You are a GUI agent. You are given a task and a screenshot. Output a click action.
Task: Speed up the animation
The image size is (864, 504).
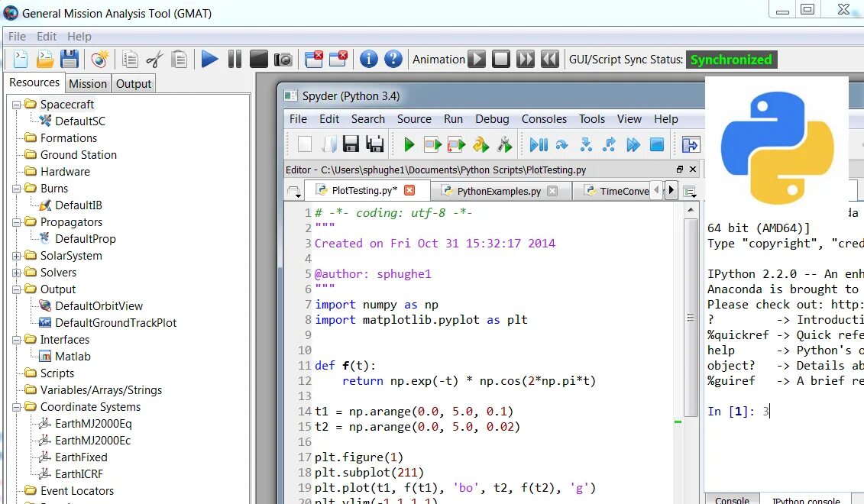pyautogui.click(x=525, y=59)
